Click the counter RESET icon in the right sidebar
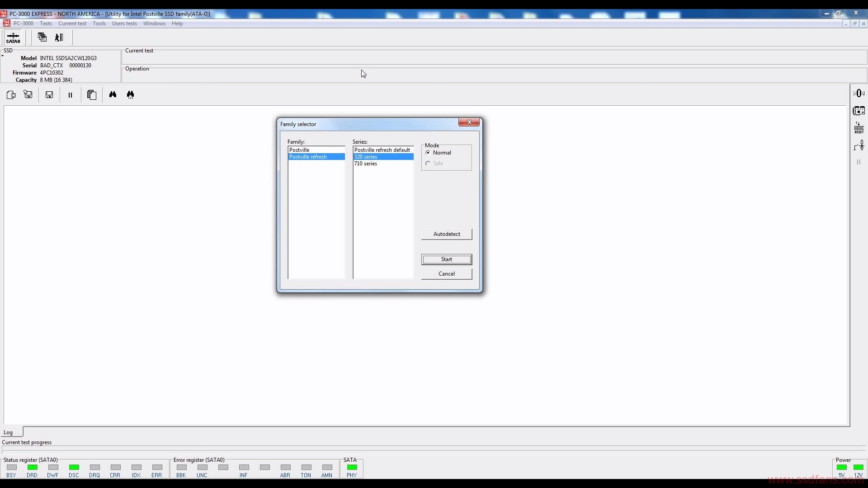The width and height of the screenshot is (868, 488). (x=859, y=128)
